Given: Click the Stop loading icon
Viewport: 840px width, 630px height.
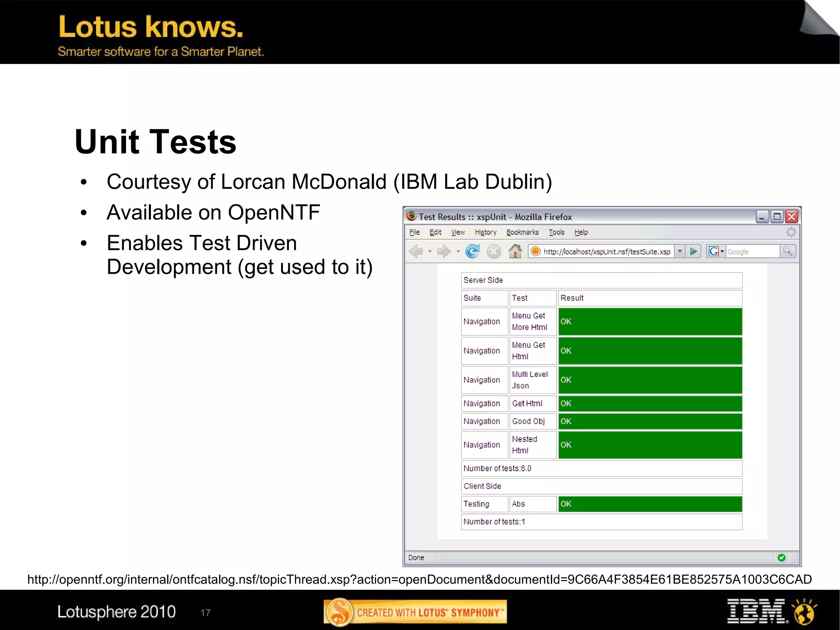Looking at the screenshot, I should click(494, 251).
